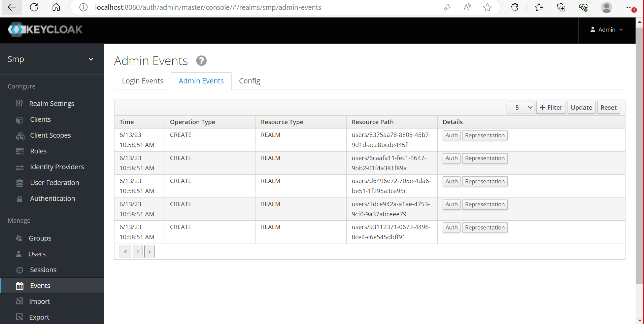The width and height of the screenshot is (644, 324).
Task: Open the Admin account dropdown
Action: point(607,30)
